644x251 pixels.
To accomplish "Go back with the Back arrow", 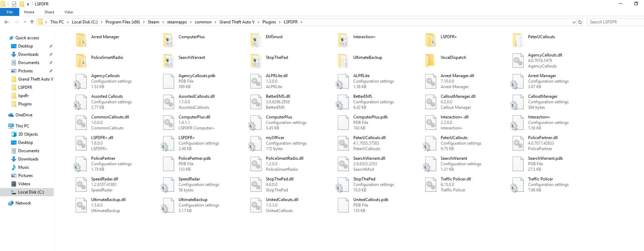I will pyautogui.click(x=7, y=22).
